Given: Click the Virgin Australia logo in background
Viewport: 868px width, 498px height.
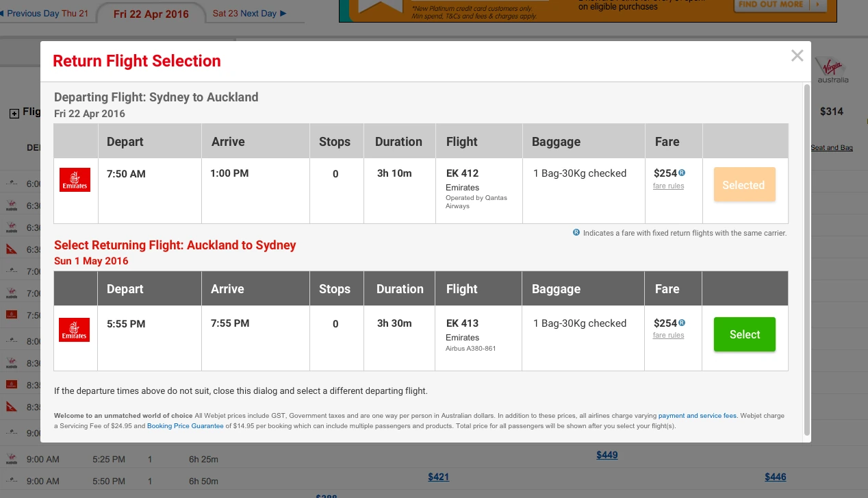Looking at the screenshot, I should (x=832, y=70).
